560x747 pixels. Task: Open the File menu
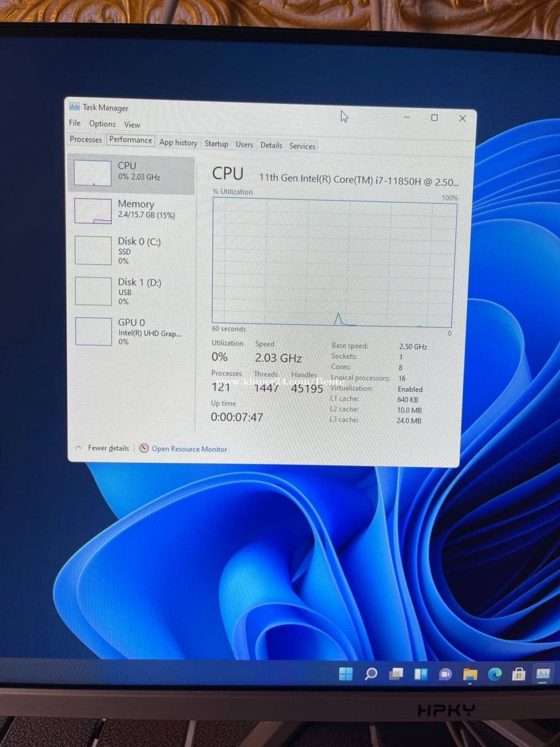(75, 123)
